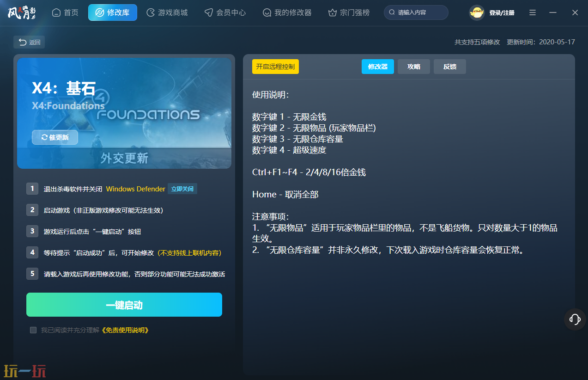588x380 pixels.
Task: Click the 数字键 1 - 无限金钱 line
Action: pyautogui.click(x=289, y=117)
